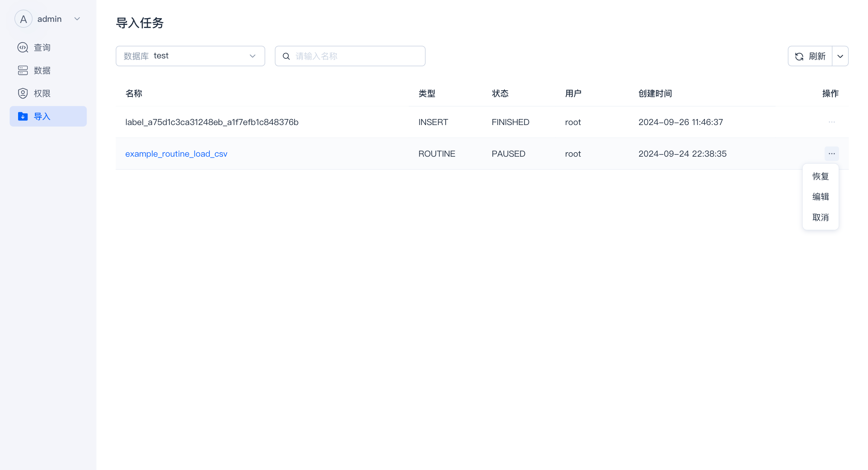Click the import folder icon in sidebar
This screenshot has width=868, height=470.
pyautogui.click(x=23, y=116)
